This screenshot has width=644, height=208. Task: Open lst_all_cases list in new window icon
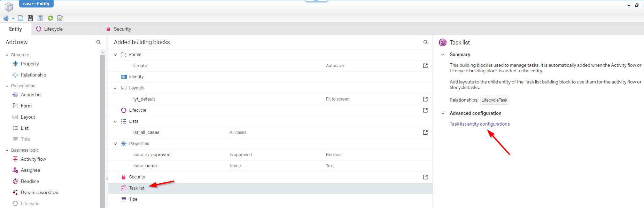click(x=425, y=133)
